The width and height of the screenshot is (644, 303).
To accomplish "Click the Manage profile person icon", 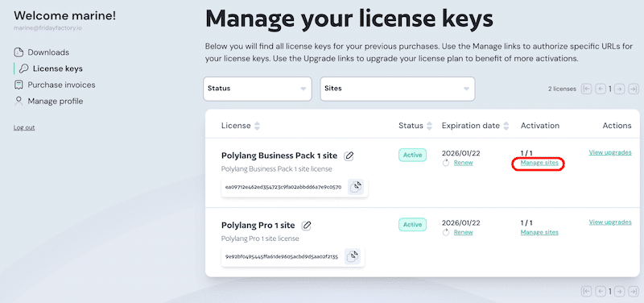I will point(18,101).
